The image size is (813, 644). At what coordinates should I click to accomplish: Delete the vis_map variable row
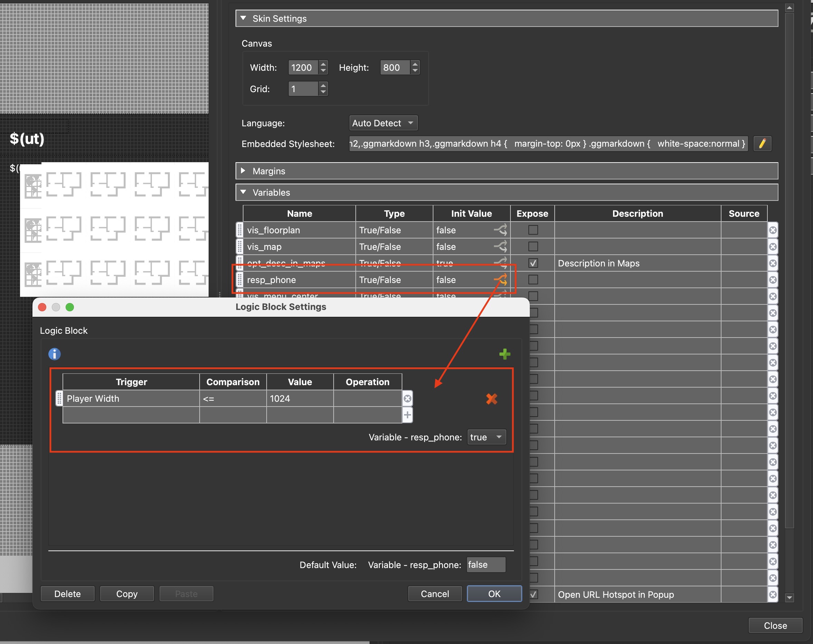[x=773, y=246]
